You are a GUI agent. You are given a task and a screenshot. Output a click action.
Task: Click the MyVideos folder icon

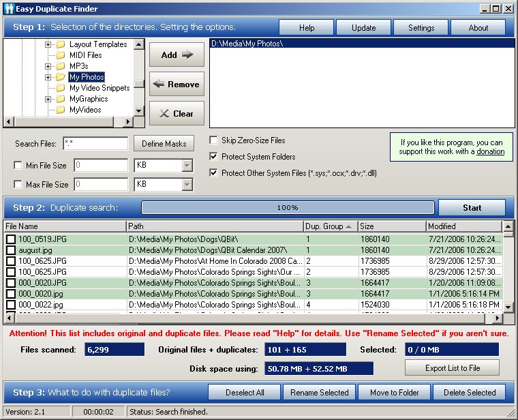(60, 110)
